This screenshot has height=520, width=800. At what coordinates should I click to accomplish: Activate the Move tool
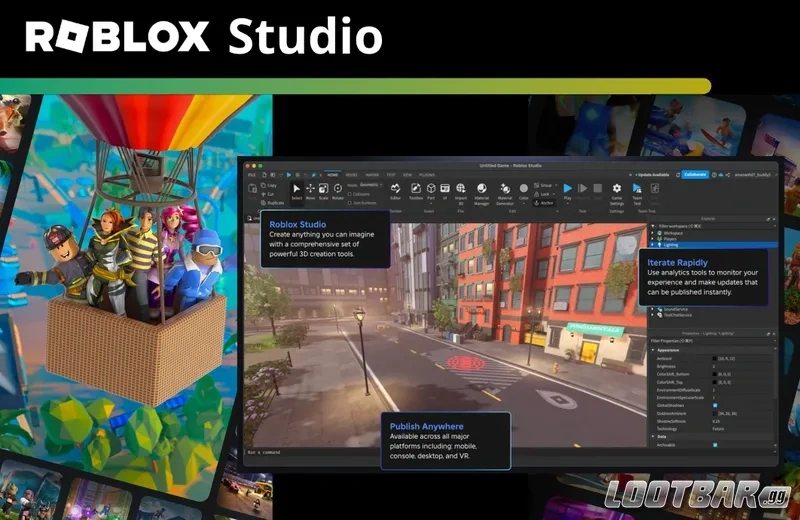(310, 191)
